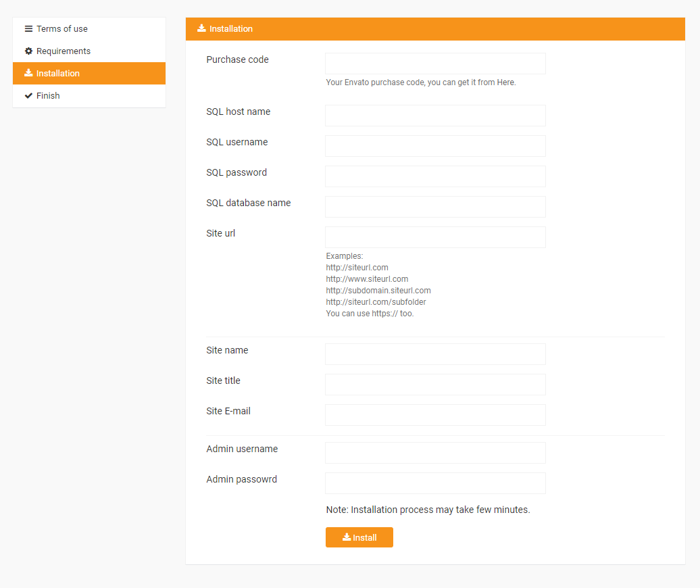Click the download icon in the orange Installation header
The height and width of the screenshot is (588, 700).
click(x=200, y=28)
